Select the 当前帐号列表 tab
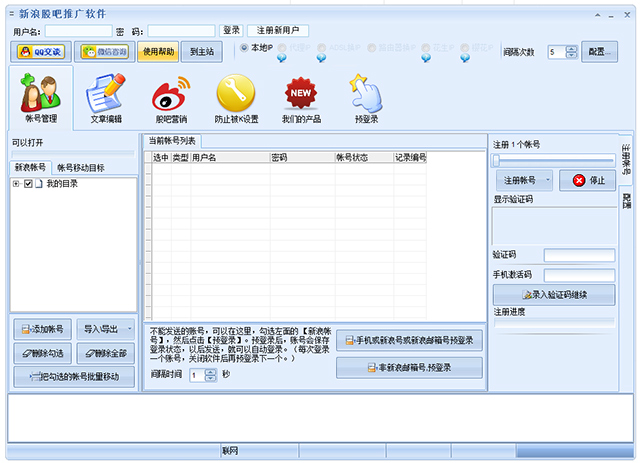The height and width of the screenshot is (463, 640). pos(172,141)
